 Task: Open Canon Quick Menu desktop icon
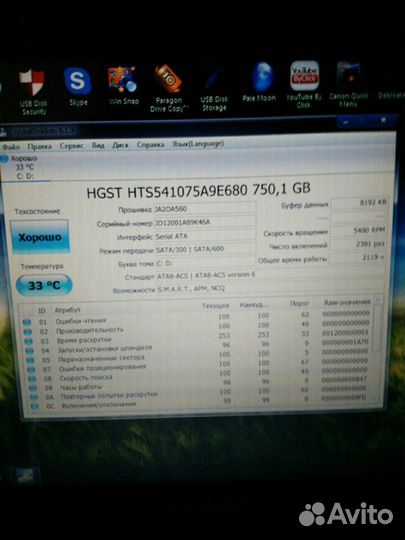[348, 84]
